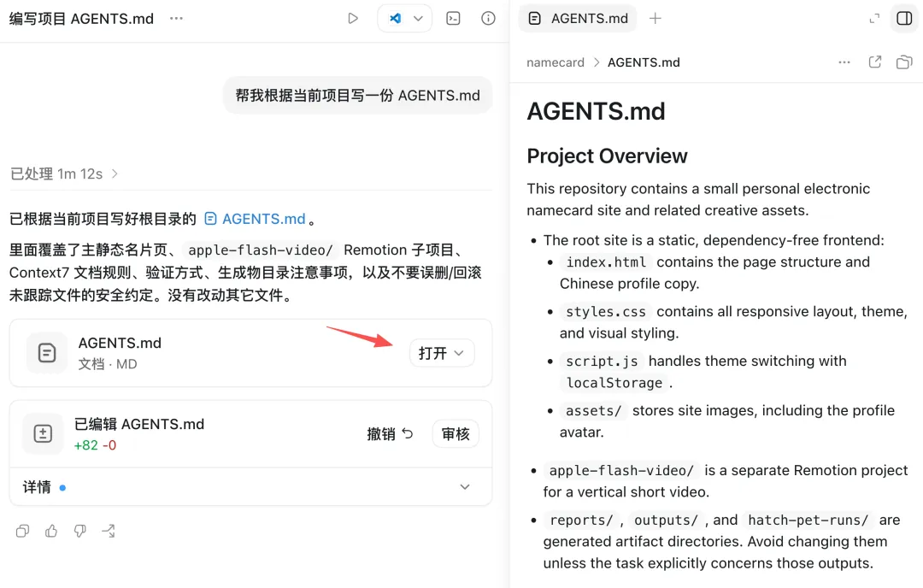Click the +82 additions count

point(86,445)
